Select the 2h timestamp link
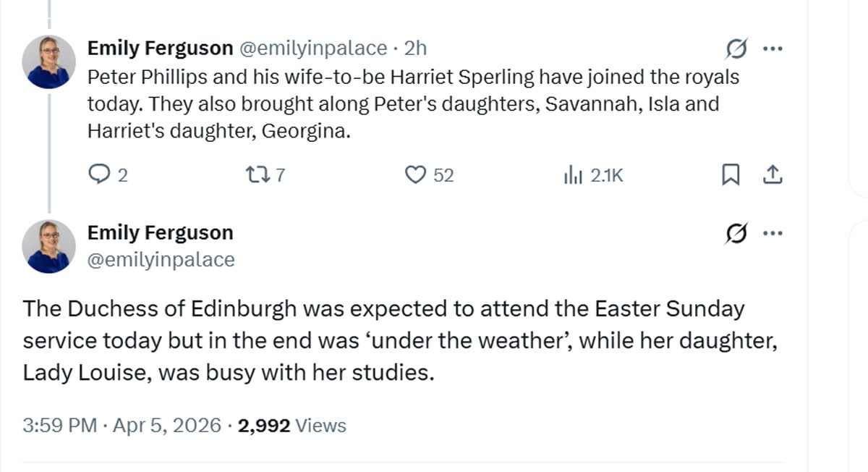Screen dimensions: 868x472 (x=417, y=48)
